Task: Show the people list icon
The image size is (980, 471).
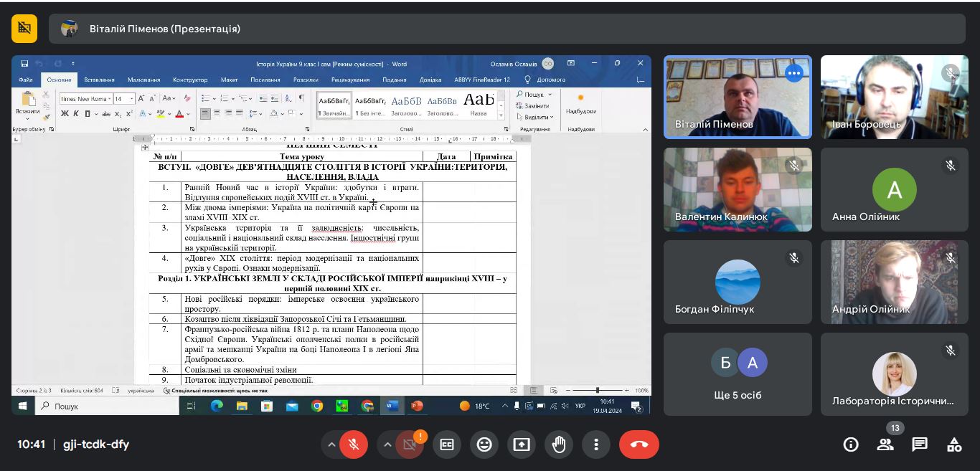Action: tap(885, 444)
